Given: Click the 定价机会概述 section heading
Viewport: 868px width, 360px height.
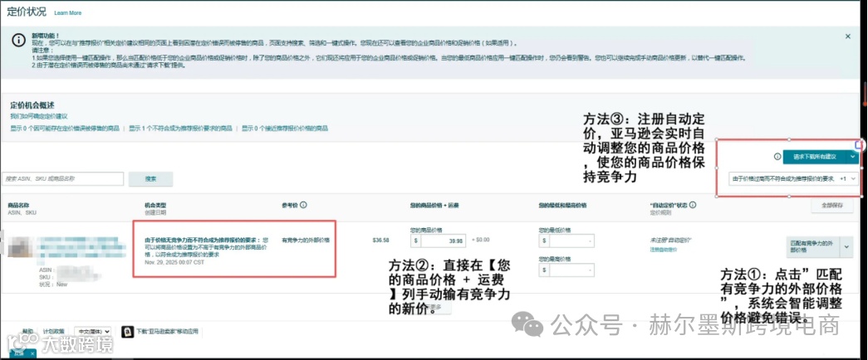Looking at the screenshot, I should (32, 105).
